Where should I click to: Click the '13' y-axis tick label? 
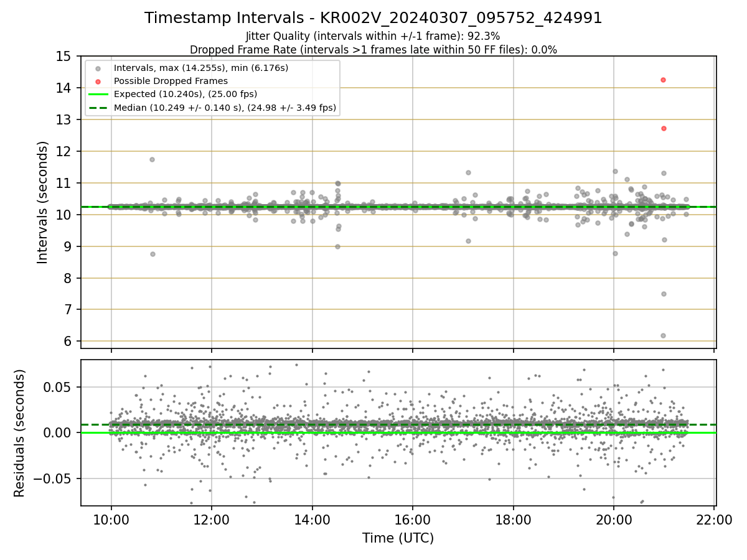pos(65,120)
